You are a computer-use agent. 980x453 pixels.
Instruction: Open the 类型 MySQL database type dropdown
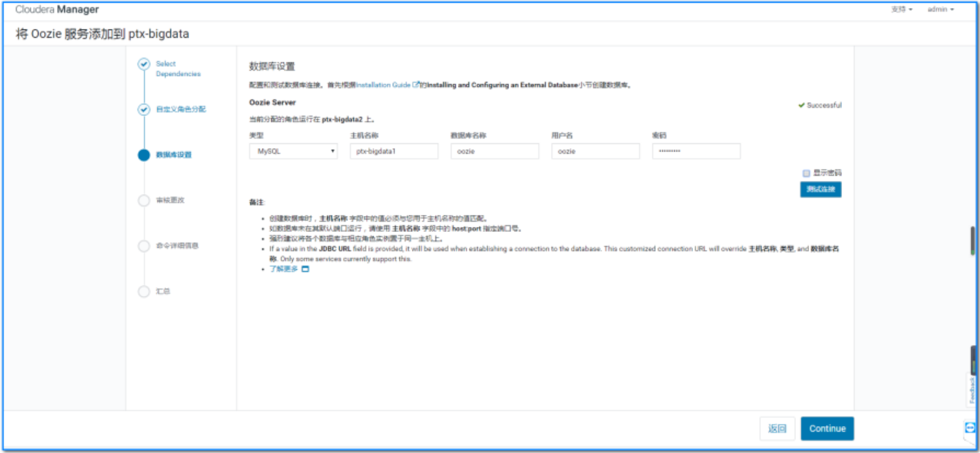coord(293,151)
